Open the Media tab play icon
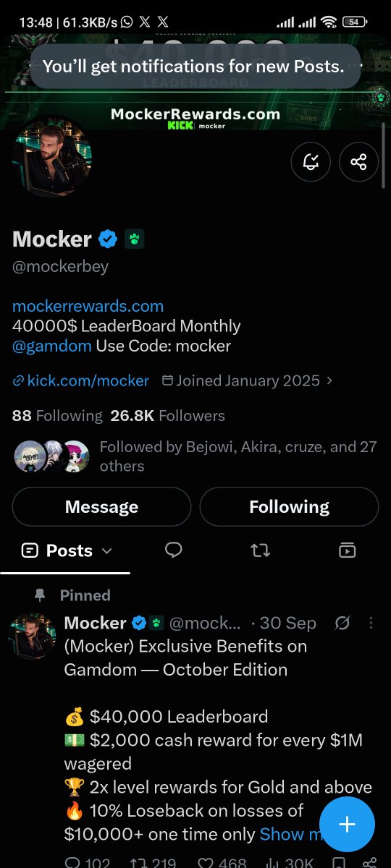 coord(347,550)
